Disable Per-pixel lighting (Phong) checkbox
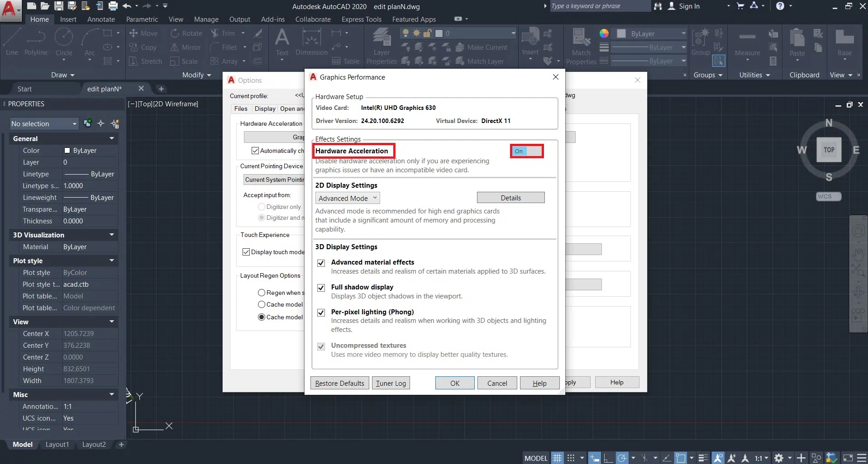This screenshot has width=868, height=464. click(x=321, y=312)
